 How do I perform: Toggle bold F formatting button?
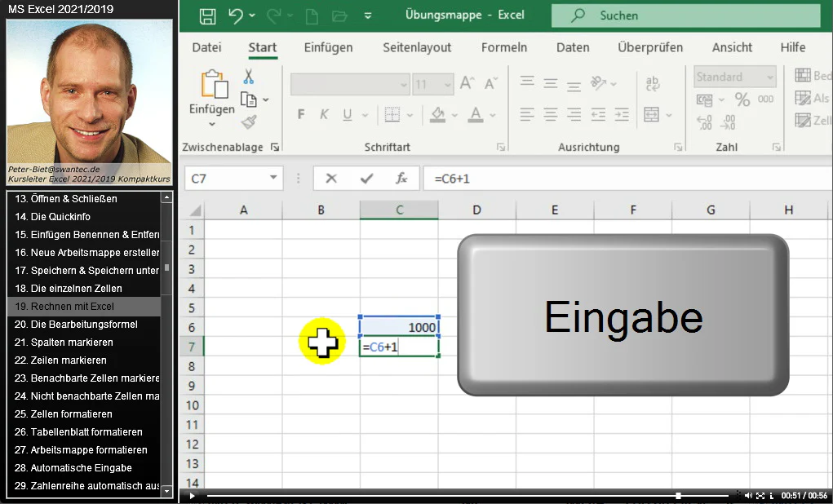point(301,114)
